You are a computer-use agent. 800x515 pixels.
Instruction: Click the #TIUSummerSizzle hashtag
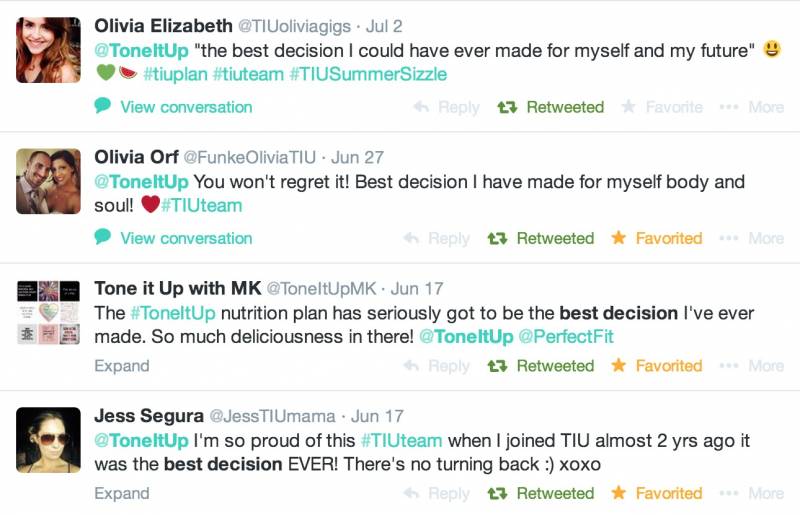click(x=368, y=75)
